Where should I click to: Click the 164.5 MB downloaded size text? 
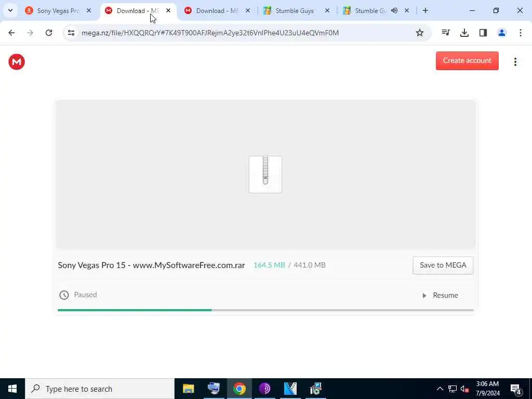click(x=269, y=265)
